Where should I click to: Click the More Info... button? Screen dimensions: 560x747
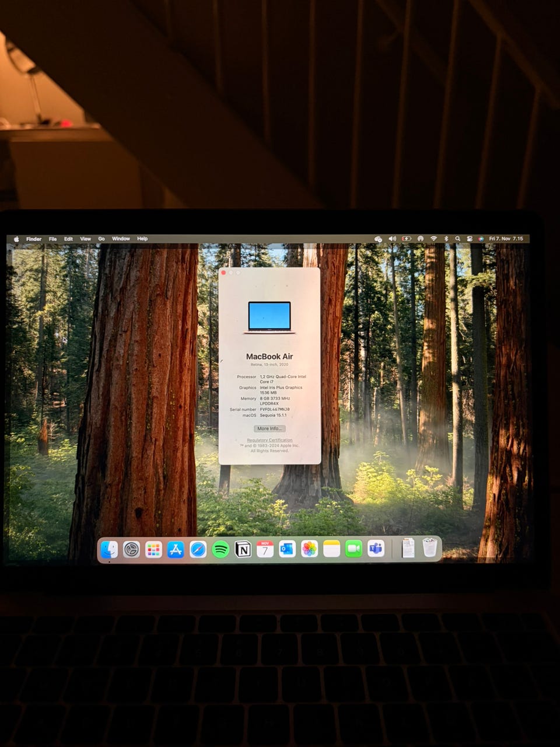coord(269,428)
